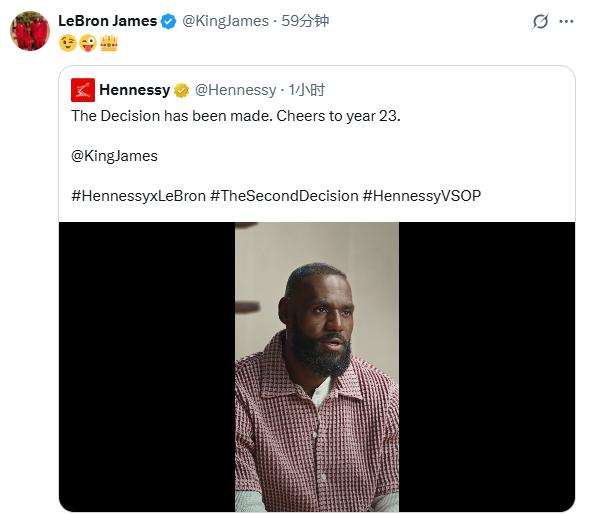Click the Hennessy account name
Image resolution: width=592 pixels, height=515 pixels.
[134, 90]
